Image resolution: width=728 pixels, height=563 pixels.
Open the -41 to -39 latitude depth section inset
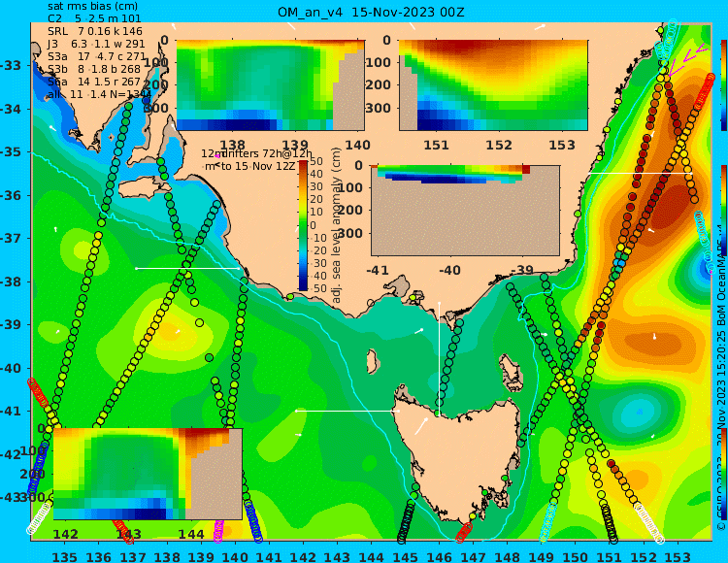465,211
